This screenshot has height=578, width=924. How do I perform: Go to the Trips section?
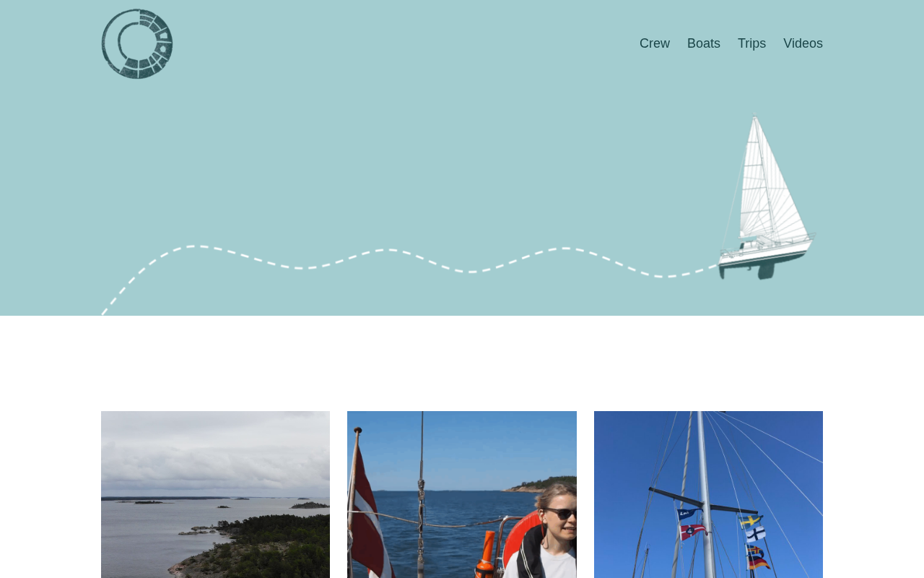751,43
